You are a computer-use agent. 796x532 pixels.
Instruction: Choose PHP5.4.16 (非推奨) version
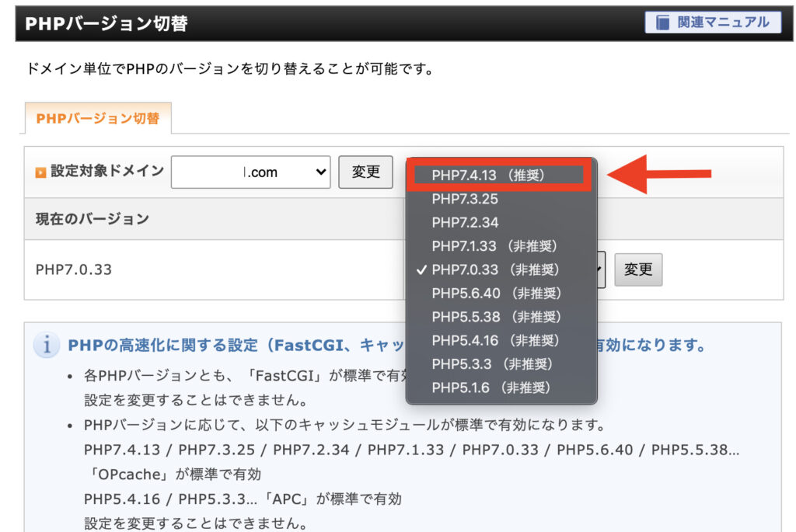pyautogui.click(x=495, y=340)
